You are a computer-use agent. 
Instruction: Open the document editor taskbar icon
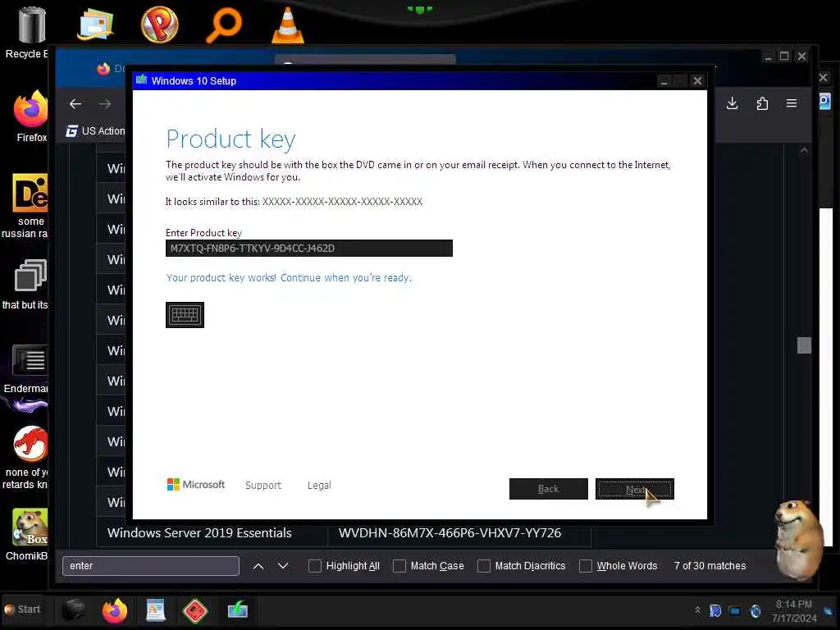pyautogui.click(x=155, y=610)
